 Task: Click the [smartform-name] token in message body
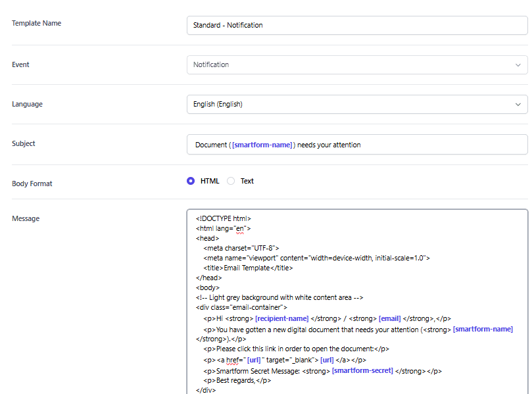coord(483,328)
